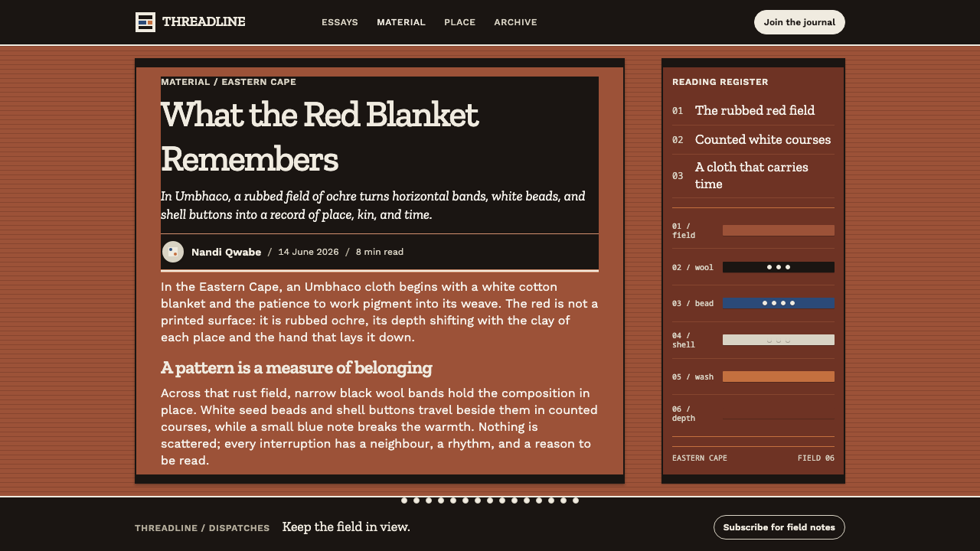Click the A pattern is a measure of belonging heading

coord(296,368)
